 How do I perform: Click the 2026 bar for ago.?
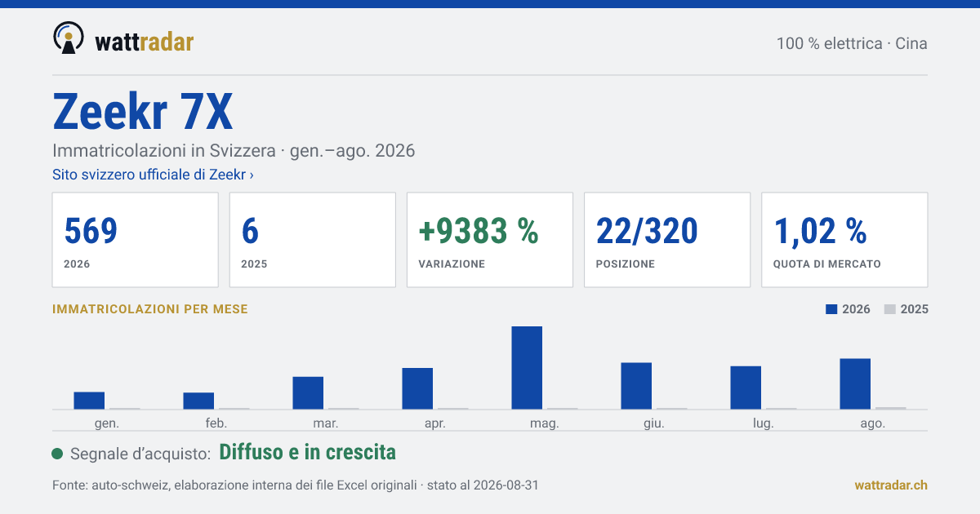click(x=855, y=384)
